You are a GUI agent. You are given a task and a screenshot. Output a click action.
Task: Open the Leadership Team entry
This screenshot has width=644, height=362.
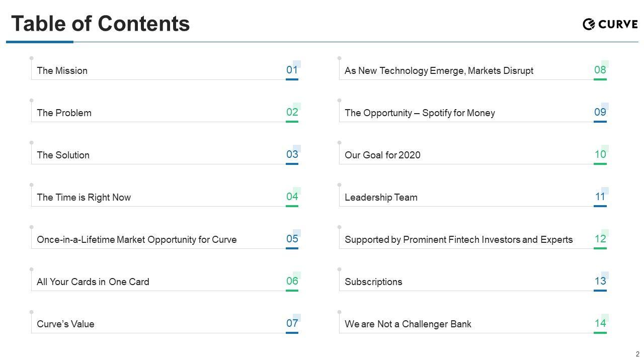coord(381,198)
